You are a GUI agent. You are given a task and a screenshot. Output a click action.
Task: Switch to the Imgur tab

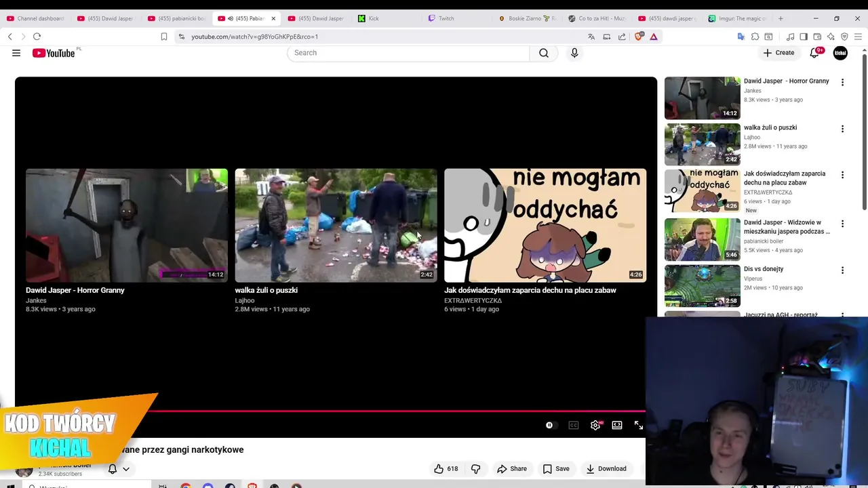pyautogui.click(x=736, y=18)
